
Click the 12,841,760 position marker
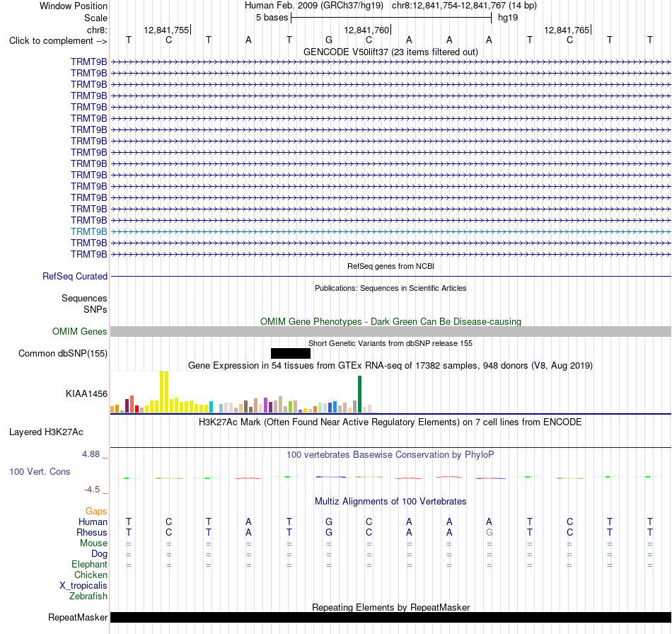[x=366, y=30]
